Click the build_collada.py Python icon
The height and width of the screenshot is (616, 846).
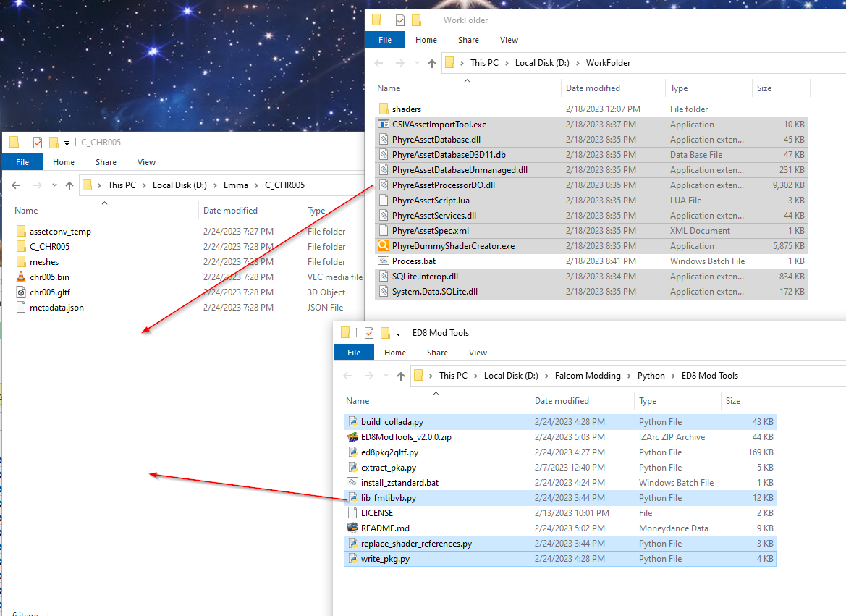352,421
